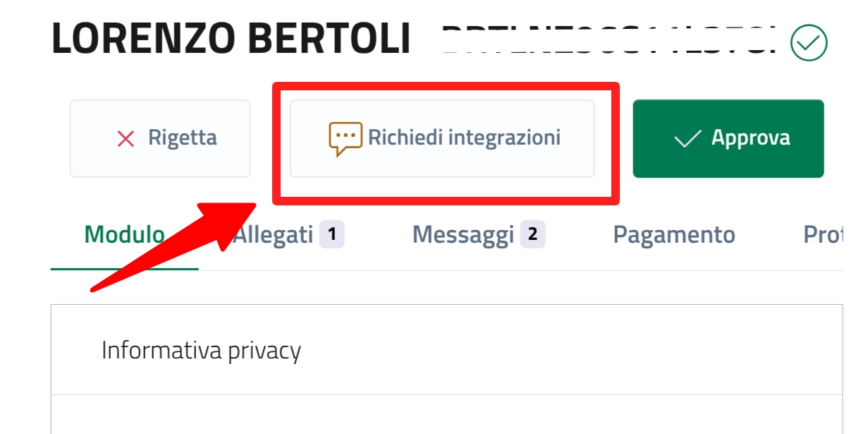Click the Allegati count badge showing 1
Screen dimensions: 868x434
pyautogui.click(x=332, y=234)
